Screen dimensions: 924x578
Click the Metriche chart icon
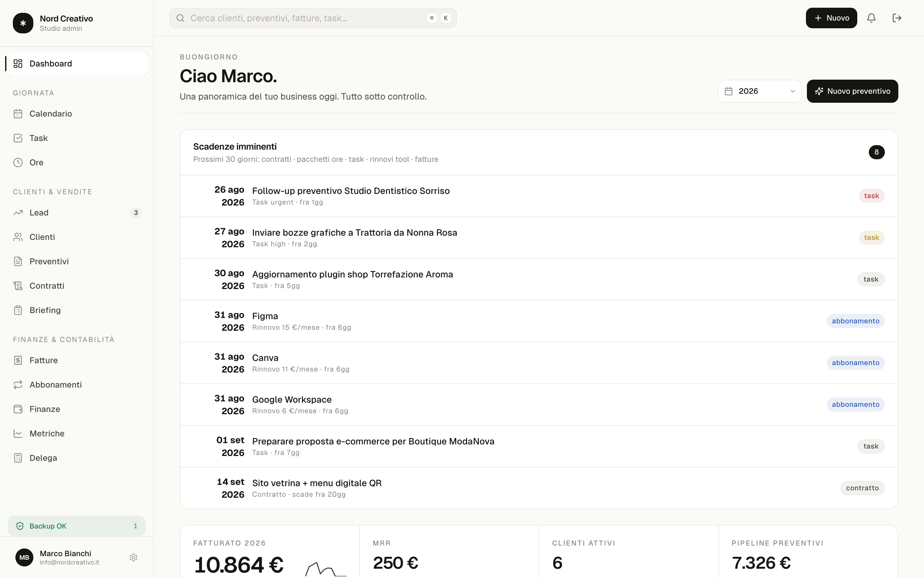click(18, 433)
